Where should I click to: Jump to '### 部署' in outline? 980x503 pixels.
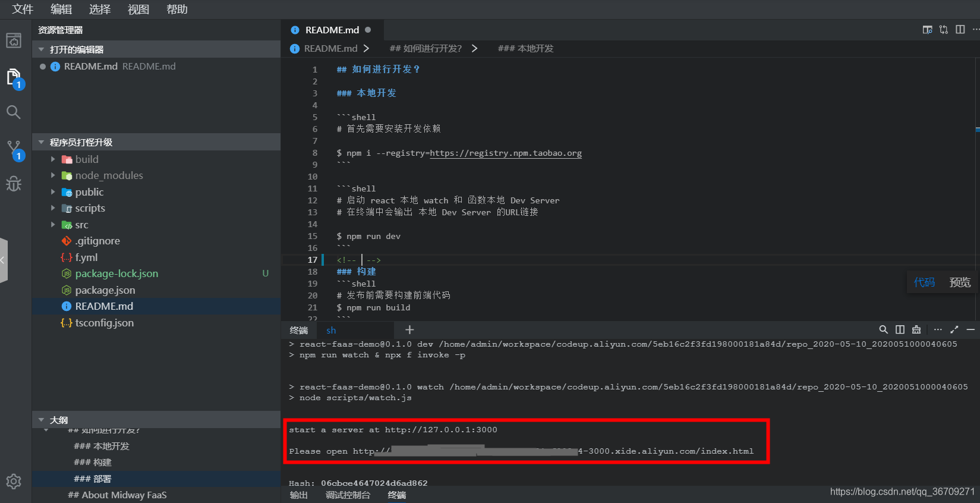pyautogui.click(x=93, y=479)
